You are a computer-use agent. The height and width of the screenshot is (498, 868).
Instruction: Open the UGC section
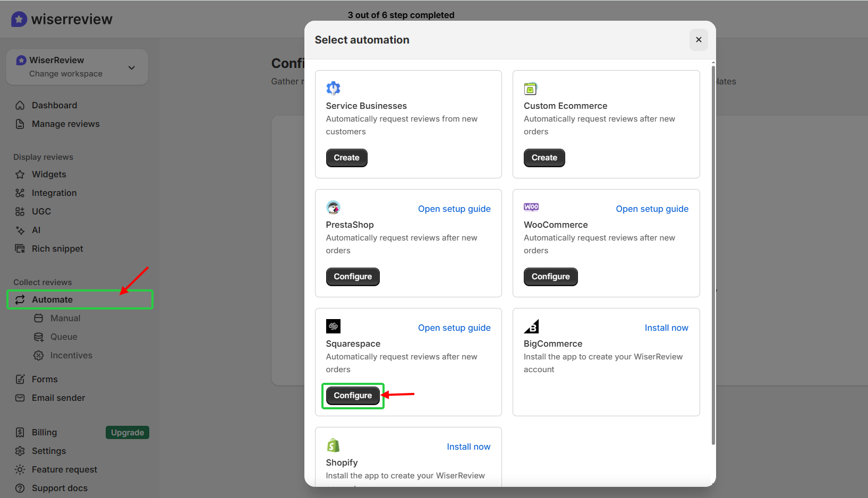(x=41, y=211)
